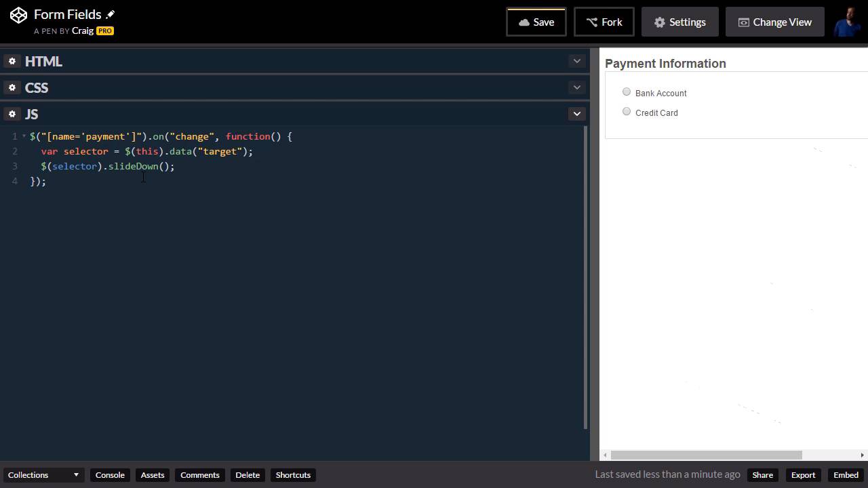Click the pencil icon to edit pen title
Image resolution: width=868 pixels, height=488 pixels.
click(111, 14)
